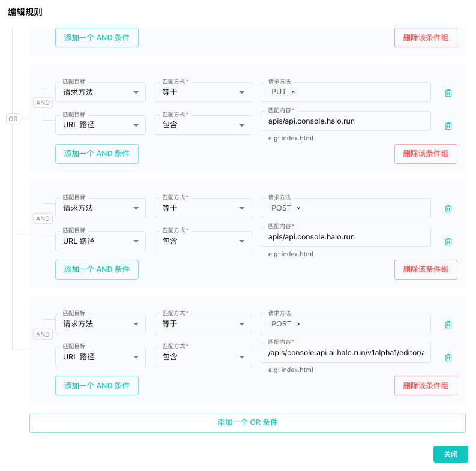The height and width of the screenshot is (471, 476).
Task: Open 请求方法 target dropdown in bottom group
Action: (100, 324)
